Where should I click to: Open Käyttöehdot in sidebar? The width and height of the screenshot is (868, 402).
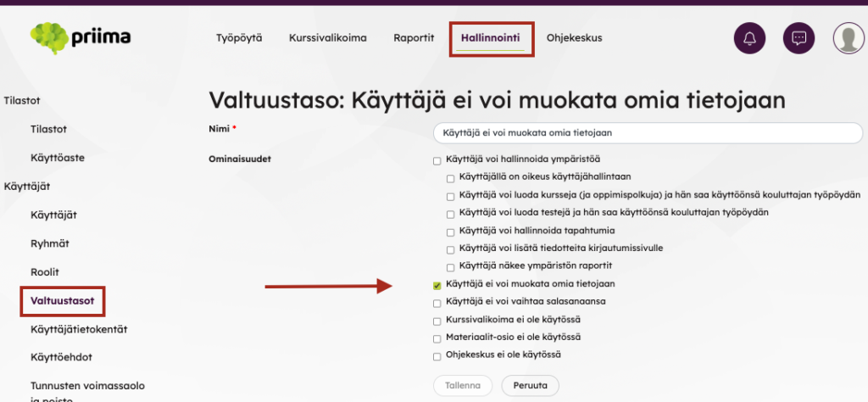(x=61, y=357)
